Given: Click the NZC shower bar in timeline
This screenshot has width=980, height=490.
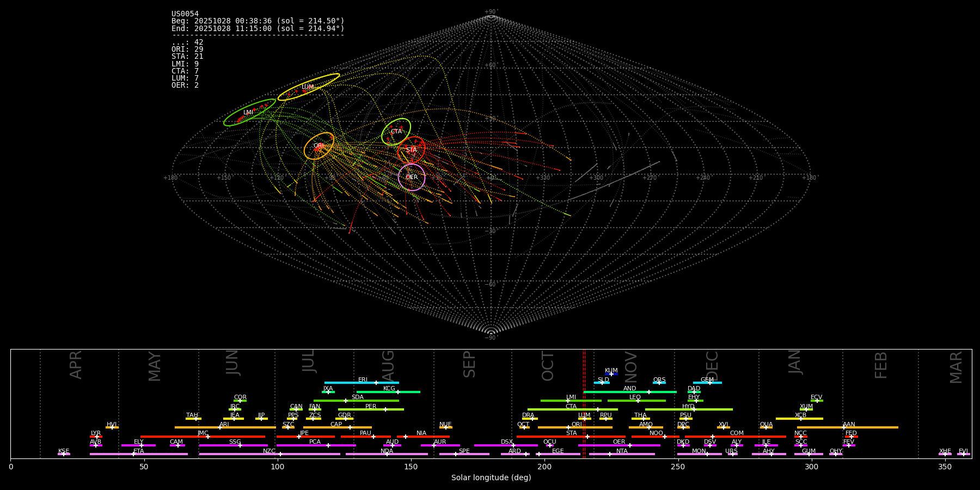Looking at the screenshot, I should point(269,454).
